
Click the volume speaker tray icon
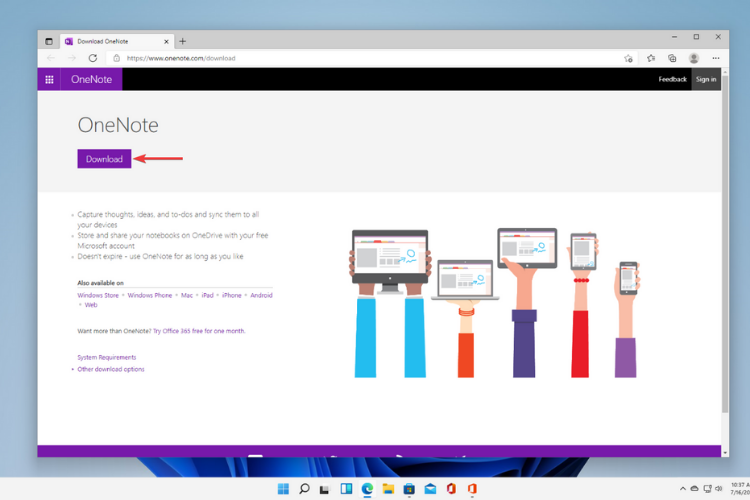(x=718, y=489)
